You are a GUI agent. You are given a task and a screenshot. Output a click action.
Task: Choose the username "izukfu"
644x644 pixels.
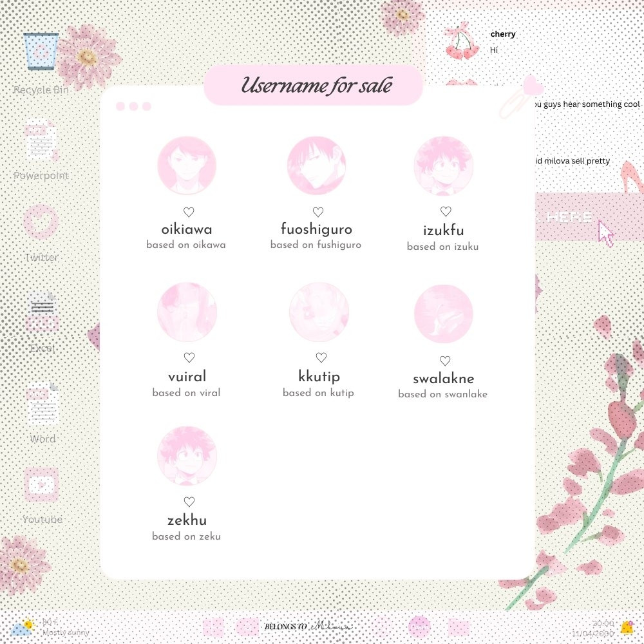pos(444,231)
